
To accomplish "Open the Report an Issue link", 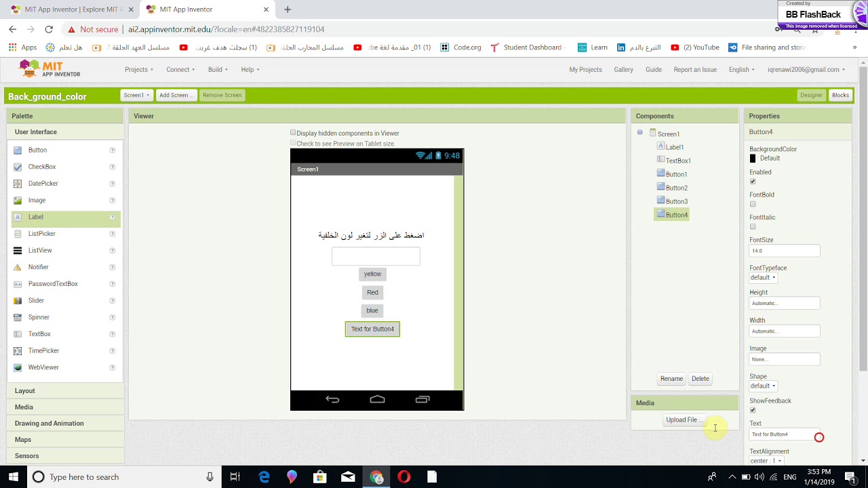I will pos(695,69).
